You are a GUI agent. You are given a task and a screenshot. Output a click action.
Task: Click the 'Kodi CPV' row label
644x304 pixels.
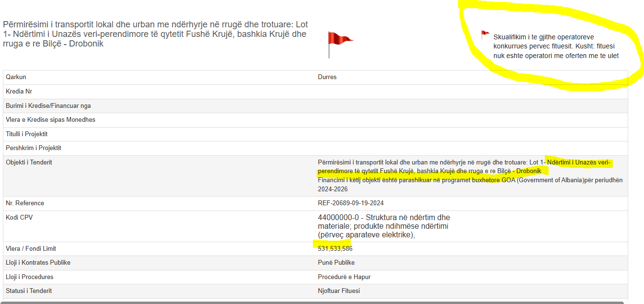click(x=19, y=218)
